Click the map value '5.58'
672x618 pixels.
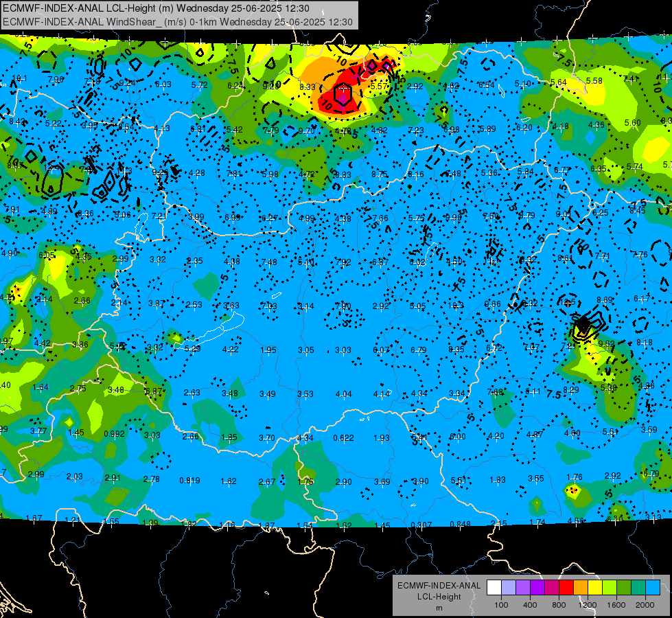point(594,80)
